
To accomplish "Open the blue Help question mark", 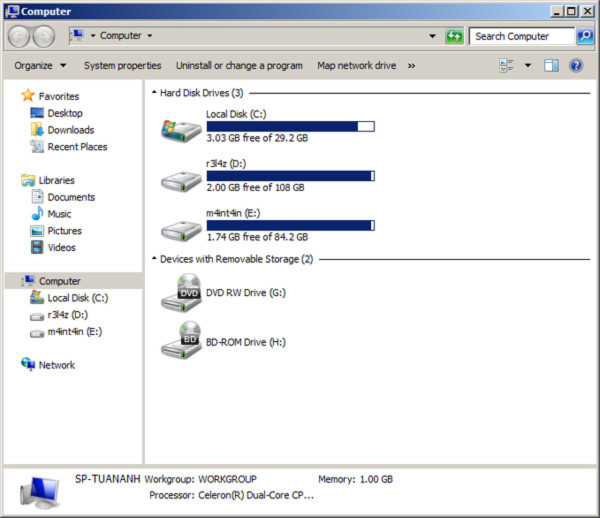I will (x=576, y=65).
